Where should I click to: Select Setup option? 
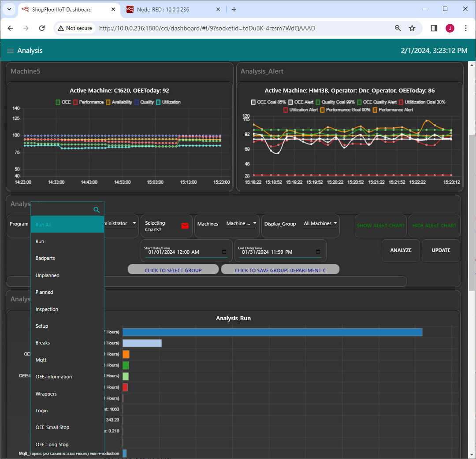tap(67, 326)
